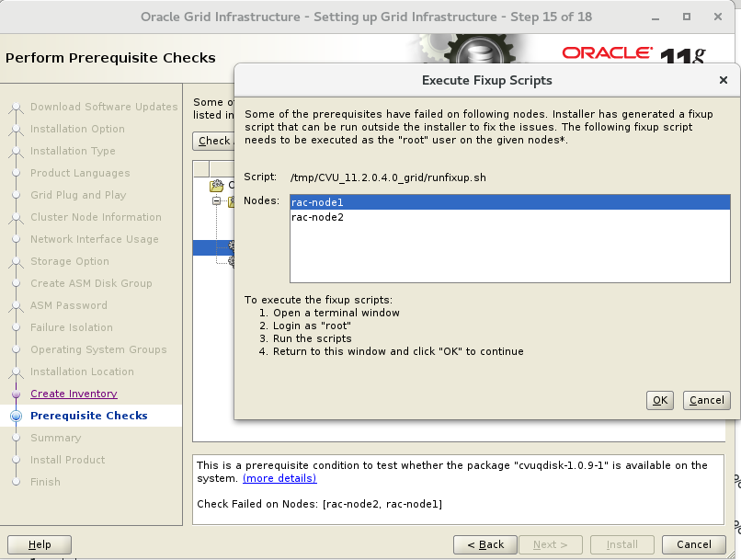
Task: Click the folder icon in checks tree
Action: [216, 185]
